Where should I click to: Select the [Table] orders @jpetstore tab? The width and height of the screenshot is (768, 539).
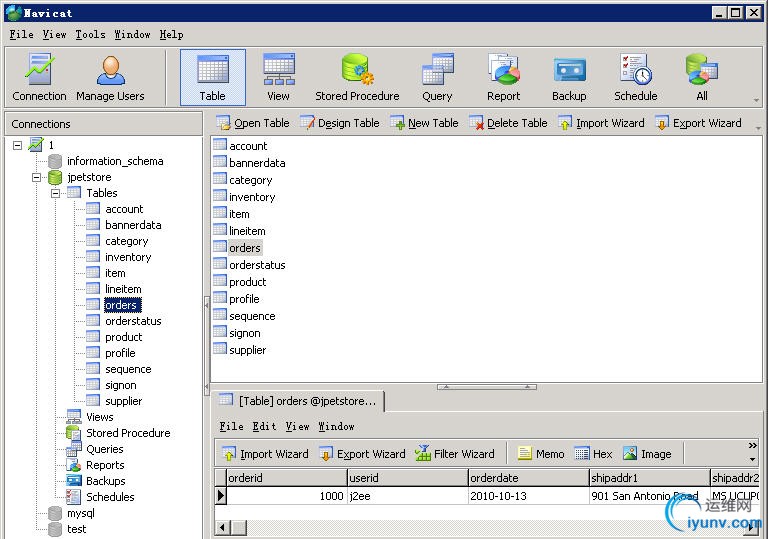click(x=298, y=401)
